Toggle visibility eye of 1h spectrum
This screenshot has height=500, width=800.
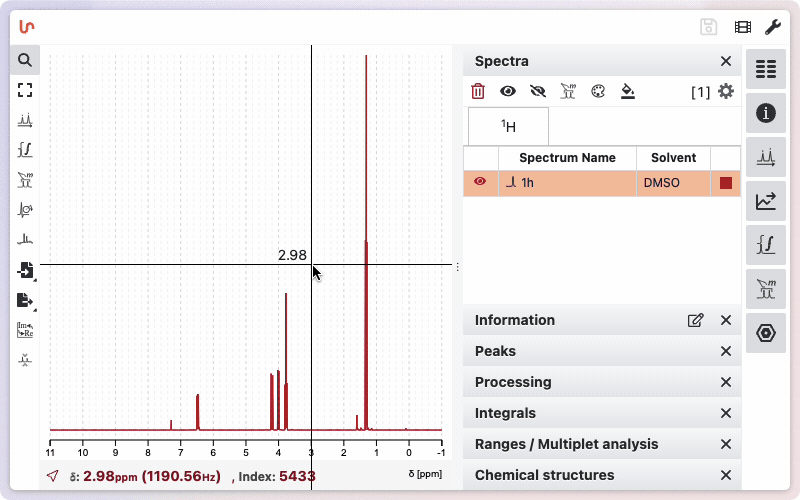(480, 183)
